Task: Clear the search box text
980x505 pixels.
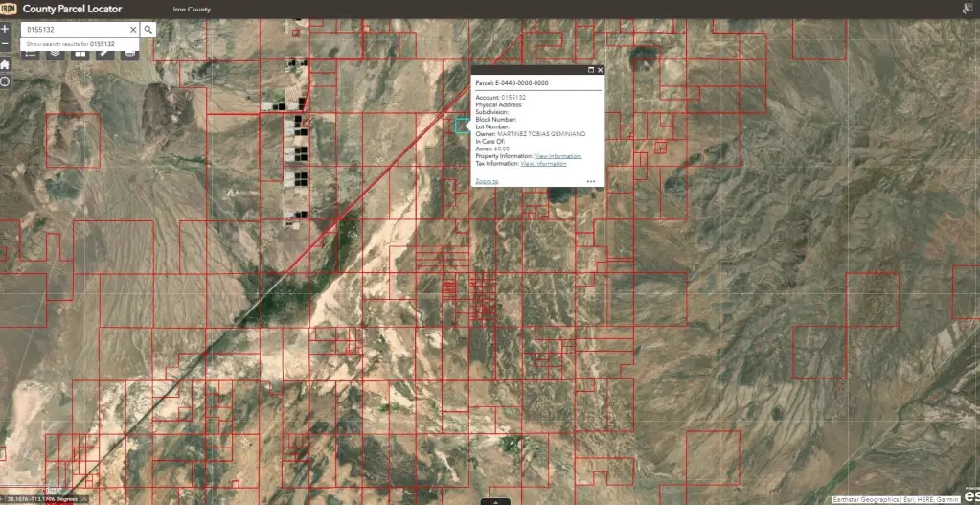Action: 133,30
